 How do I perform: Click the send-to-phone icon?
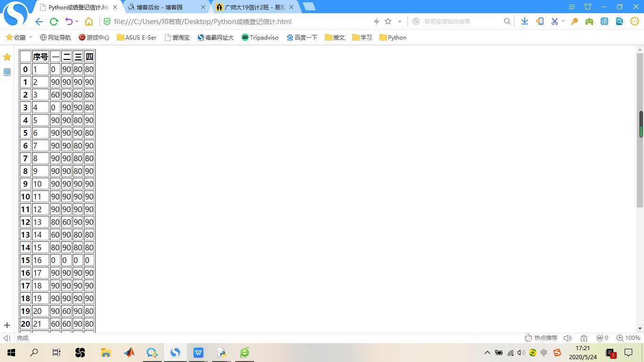click(x=540, y=21)
